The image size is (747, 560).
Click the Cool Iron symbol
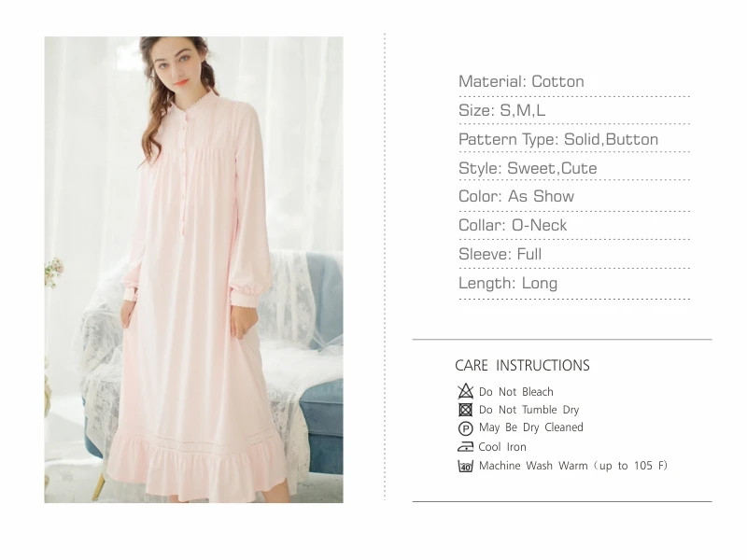coord(465,447)
